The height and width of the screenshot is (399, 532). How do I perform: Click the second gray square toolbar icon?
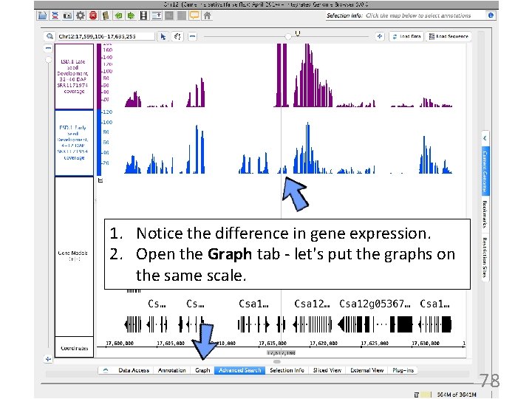pyautogui.click(x=182, y=16)
